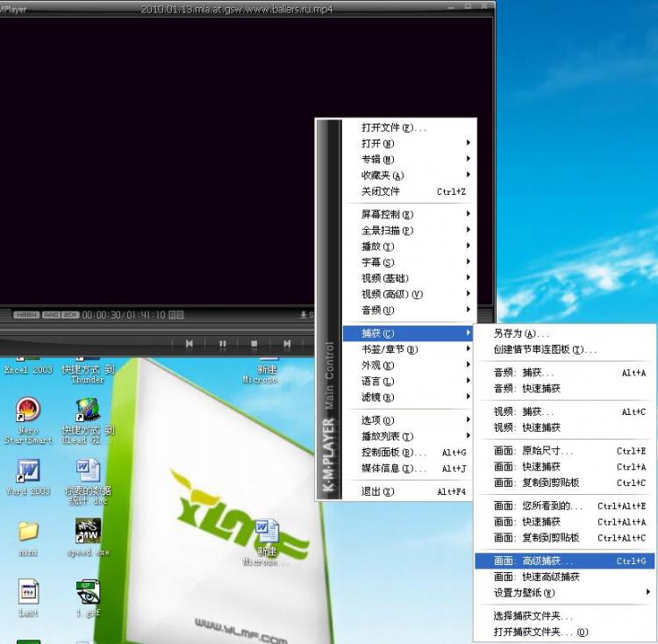Choose 视频: 捕获... Alt+C
This screenshot has height=644, width=658.
coord(565,412)
